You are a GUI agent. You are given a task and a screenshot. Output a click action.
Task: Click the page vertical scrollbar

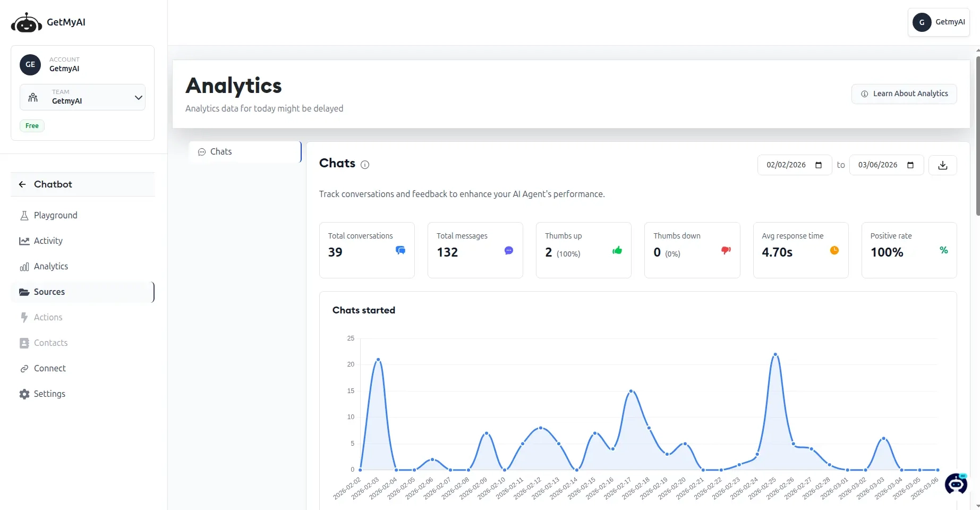(977, 133)
